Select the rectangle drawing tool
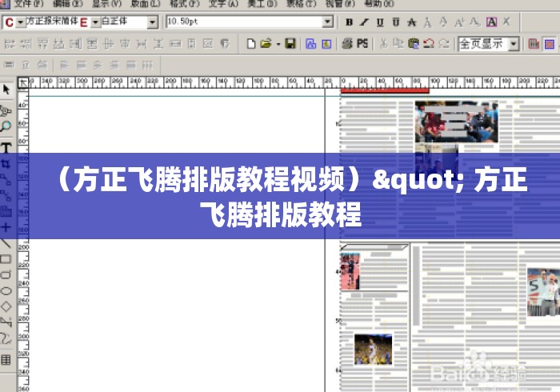560x392 pixels. (6, 259)
